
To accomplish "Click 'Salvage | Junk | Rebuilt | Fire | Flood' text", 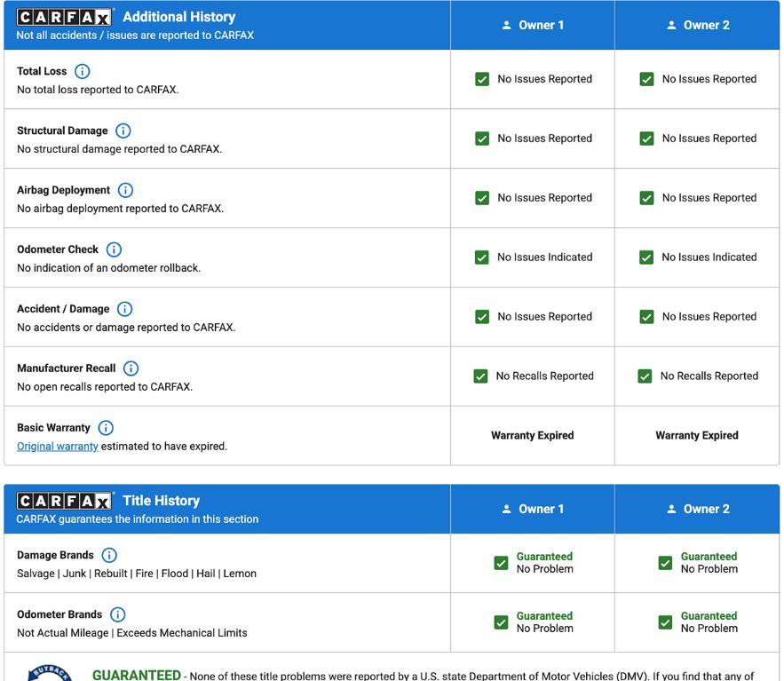I will (102, 574).
